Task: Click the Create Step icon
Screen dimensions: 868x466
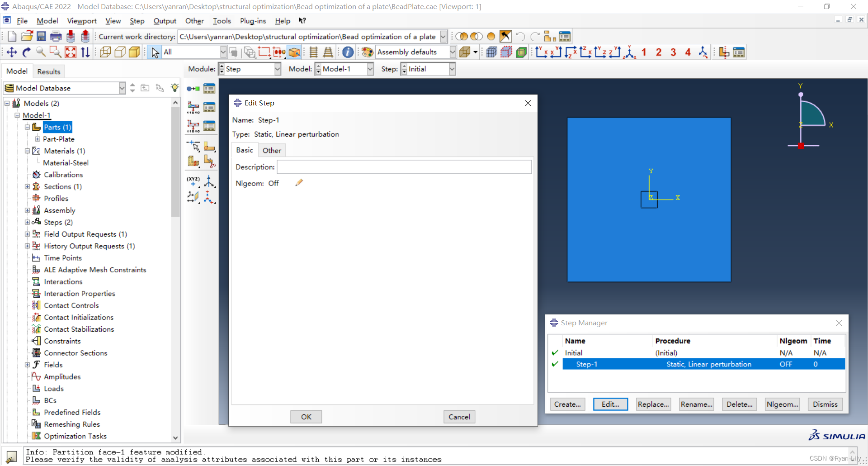Action: [x=193, y=89]
